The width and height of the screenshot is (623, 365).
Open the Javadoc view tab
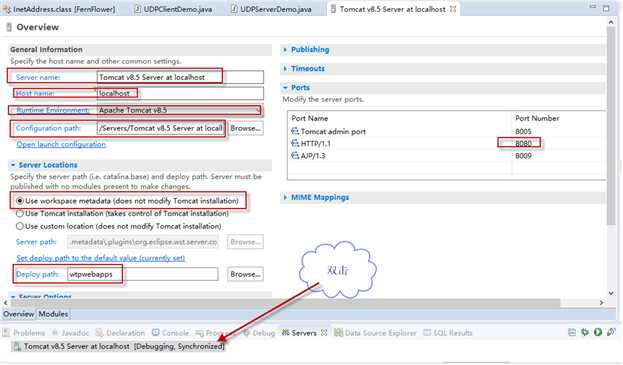70,333
